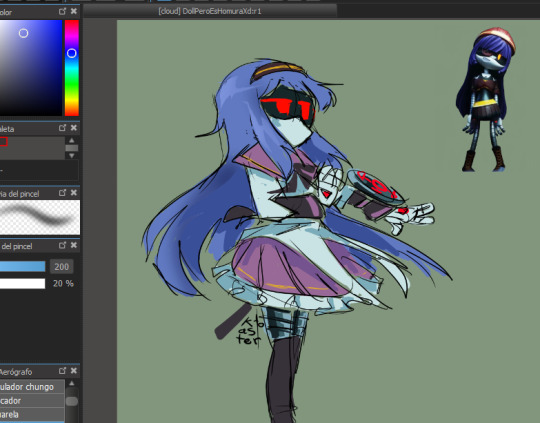Image resolution: width=540 pixels, height=423 pixels.
Task: Undock the brush preview panel
Action: coord(62,193)
